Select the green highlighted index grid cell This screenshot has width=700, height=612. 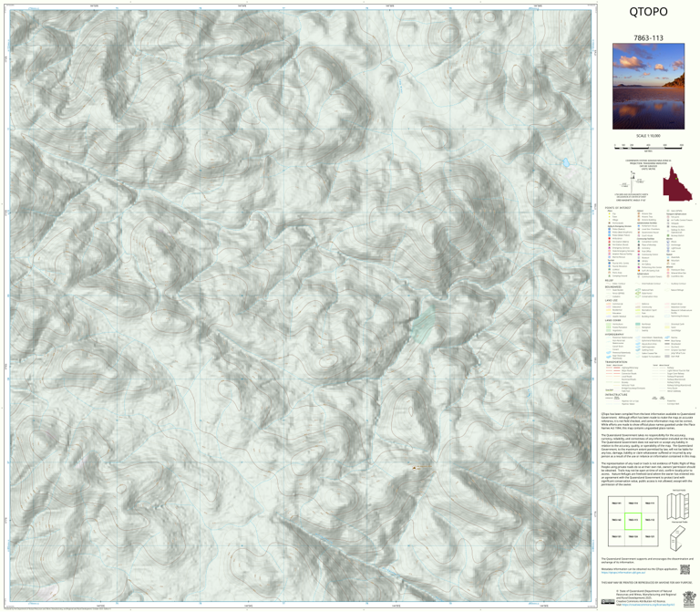[x=633, y=521]
